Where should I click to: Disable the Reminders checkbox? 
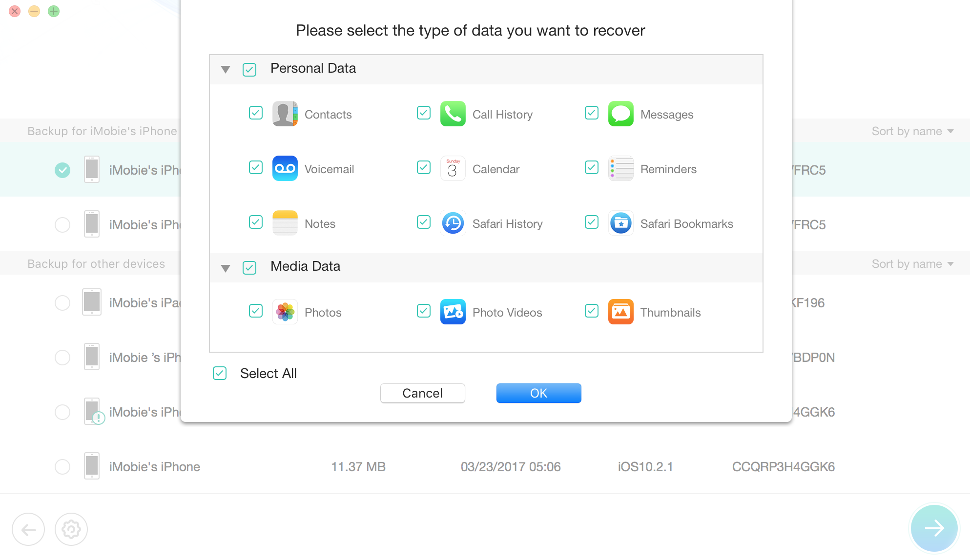(x=591, y=169)
